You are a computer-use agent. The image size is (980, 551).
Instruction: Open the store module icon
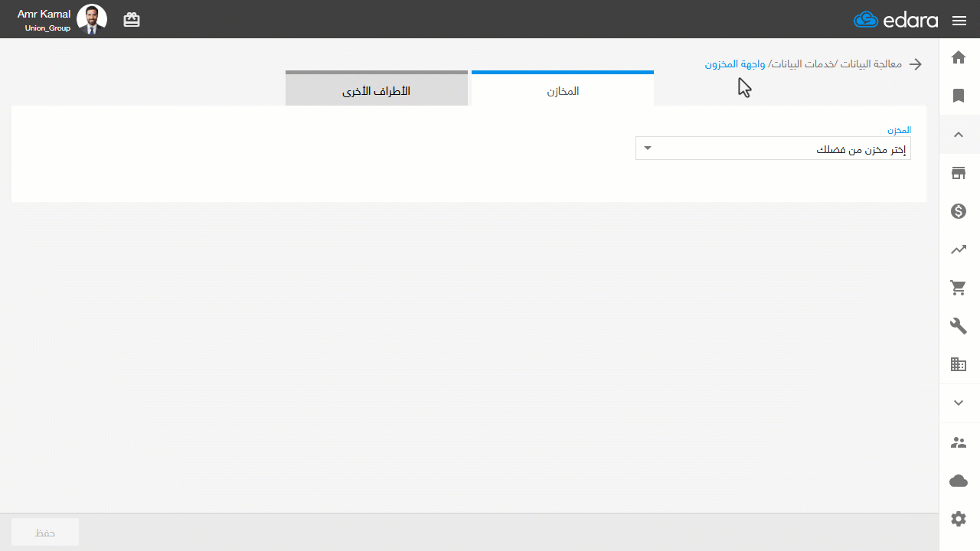[959, 173]
